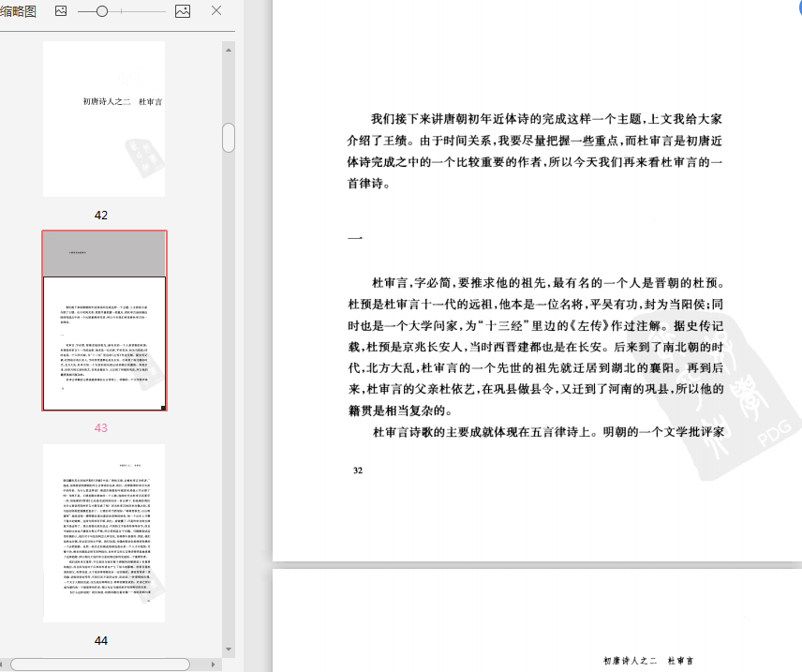The image size is (802, 672).
Task: Click the page label 44
Action: click(101, 641)
